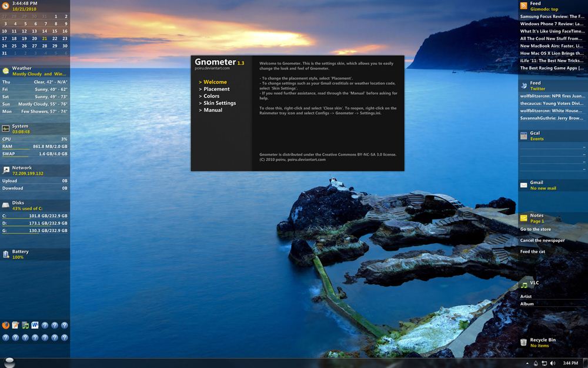Open the Recycle Bin icon

click(x=523, y=342)
